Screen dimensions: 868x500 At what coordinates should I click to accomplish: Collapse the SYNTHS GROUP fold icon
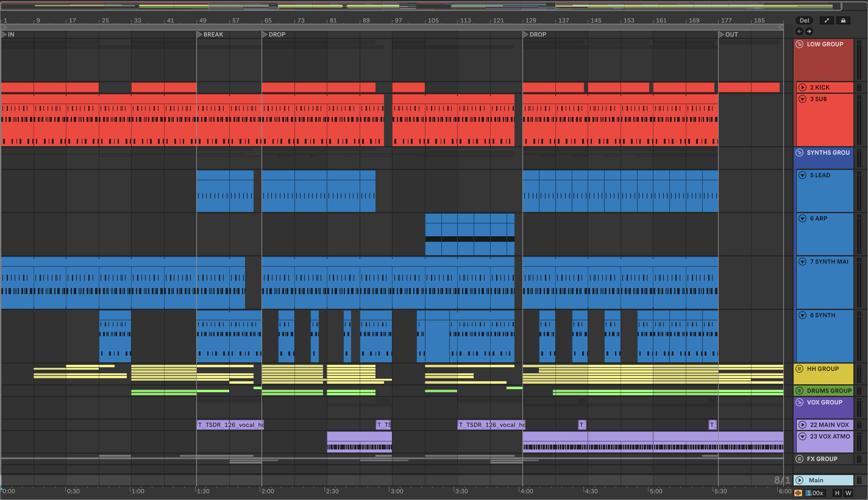pos(800,153)
